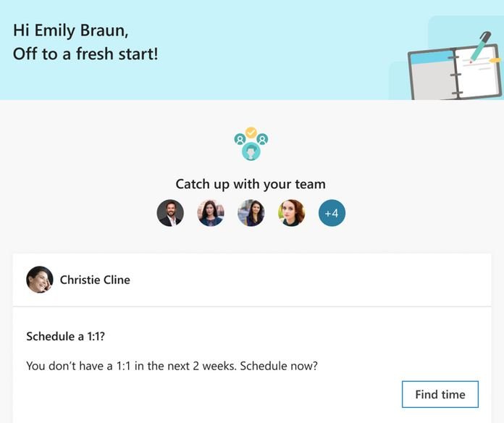The image size is (504, 423).
Task: Click the large center person in team icon
Action: 251,151
